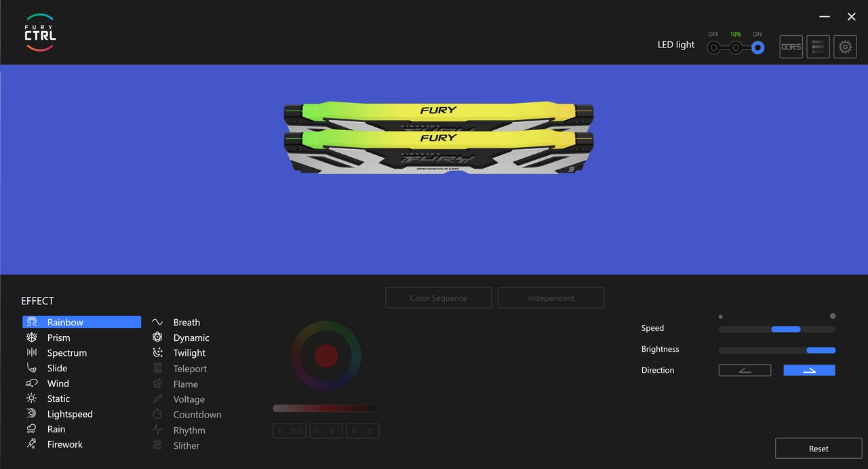Screen dimensions: 868x469
Task: Close the FURY CTRL window
Action: click(852, 16)
